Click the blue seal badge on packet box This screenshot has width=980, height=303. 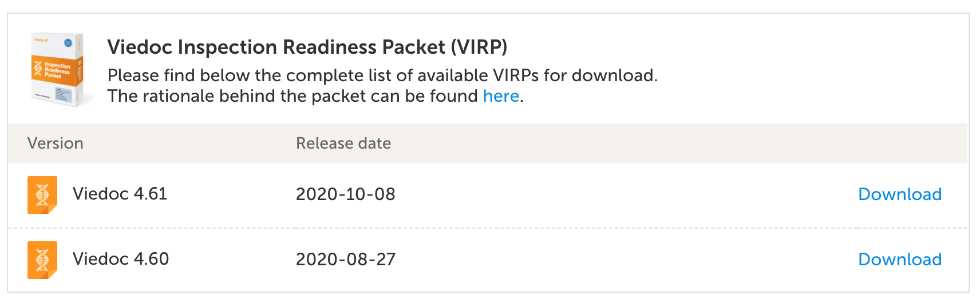68,43
